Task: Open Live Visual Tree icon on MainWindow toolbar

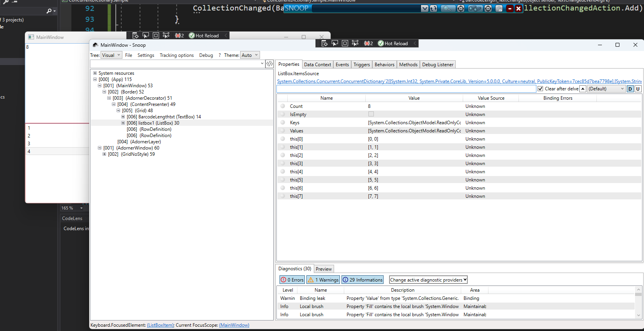Action: pyautogui.click(x=135, y=35)
